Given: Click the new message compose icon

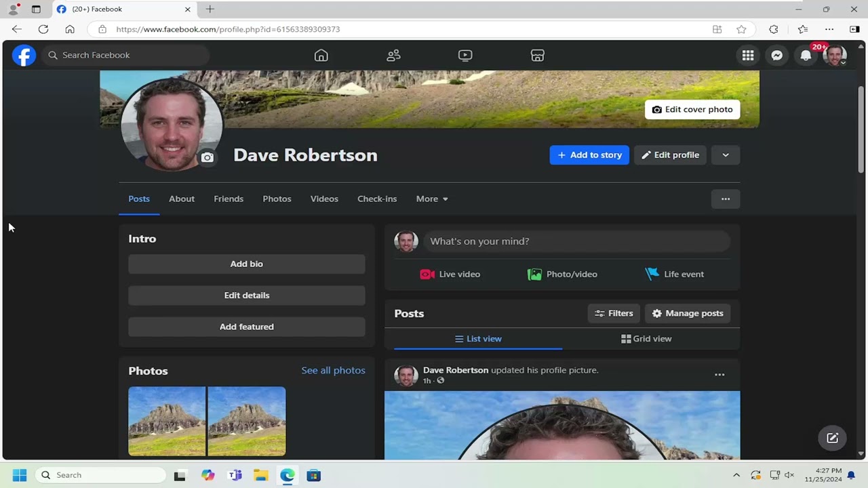Looking at the screenshot, I should pos(833,438).
